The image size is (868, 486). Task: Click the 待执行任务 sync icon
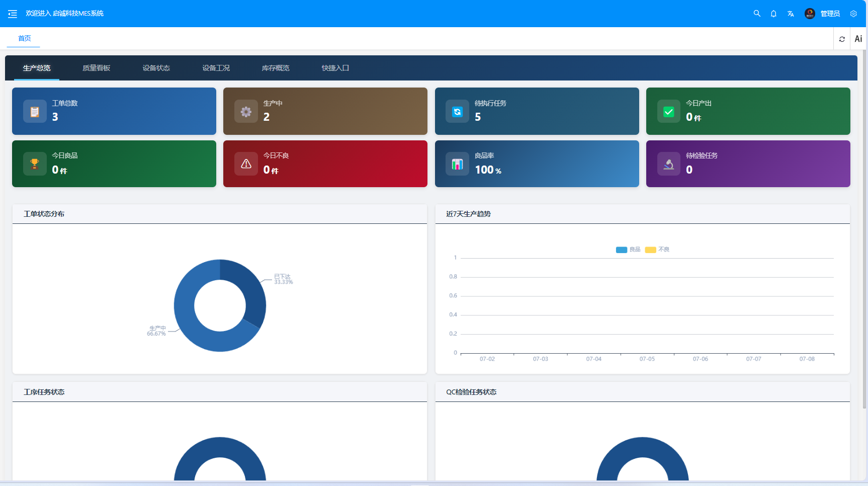click(x=457, y=111)
